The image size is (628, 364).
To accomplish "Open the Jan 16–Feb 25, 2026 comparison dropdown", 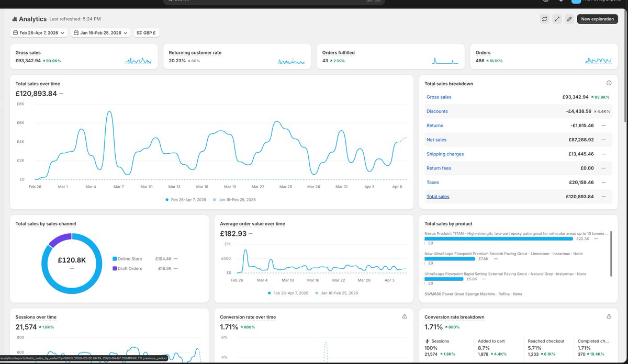I will (x=101, y=32).
